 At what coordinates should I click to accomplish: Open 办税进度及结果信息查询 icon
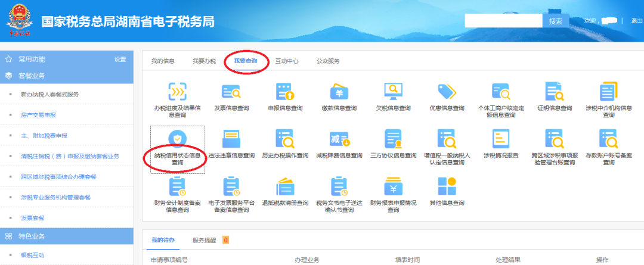tap(178, 92)
